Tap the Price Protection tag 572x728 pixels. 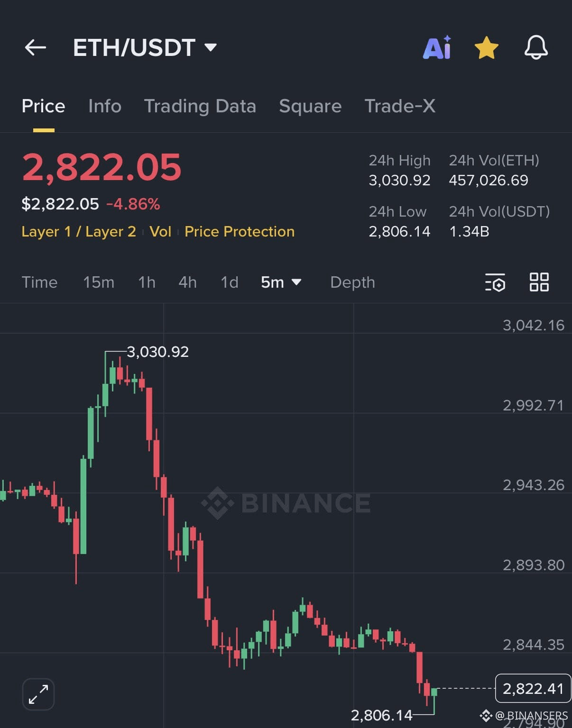tap(240, 231)
